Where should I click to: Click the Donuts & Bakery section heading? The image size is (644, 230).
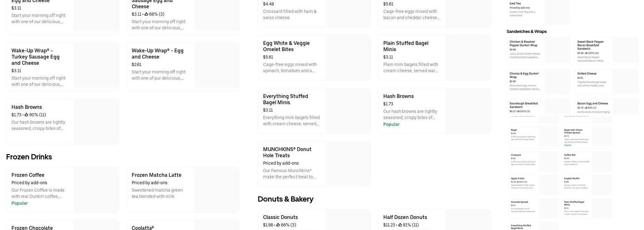pyautogui.click(x=285, y=199)
